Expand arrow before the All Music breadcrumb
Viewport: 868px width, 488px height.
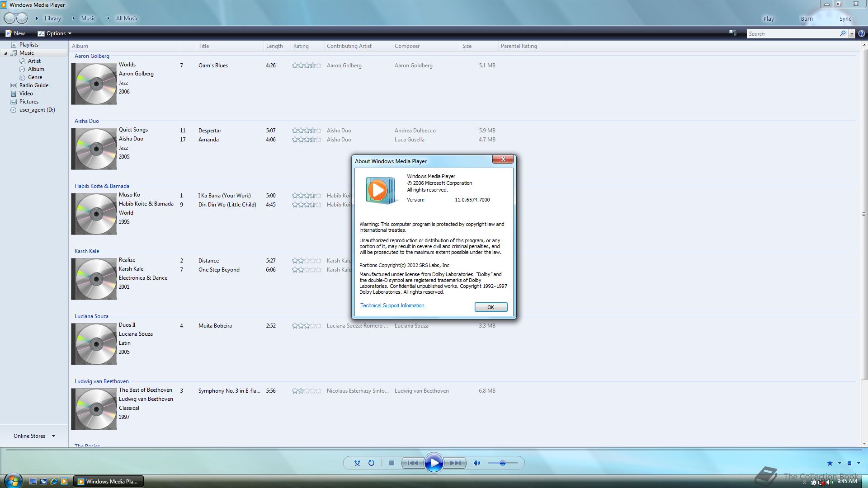108,19
